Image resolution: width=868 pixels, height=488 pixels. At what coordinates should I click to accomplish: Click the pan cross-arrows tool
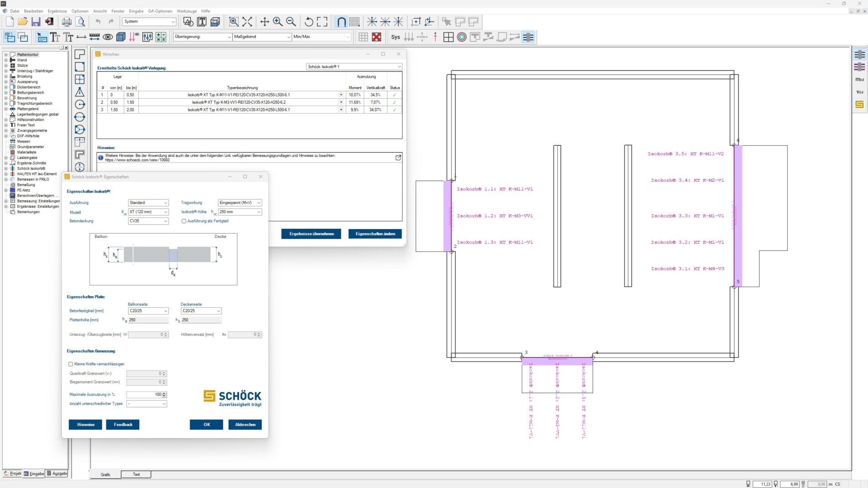pyautogui.click(x=264, y=21)
